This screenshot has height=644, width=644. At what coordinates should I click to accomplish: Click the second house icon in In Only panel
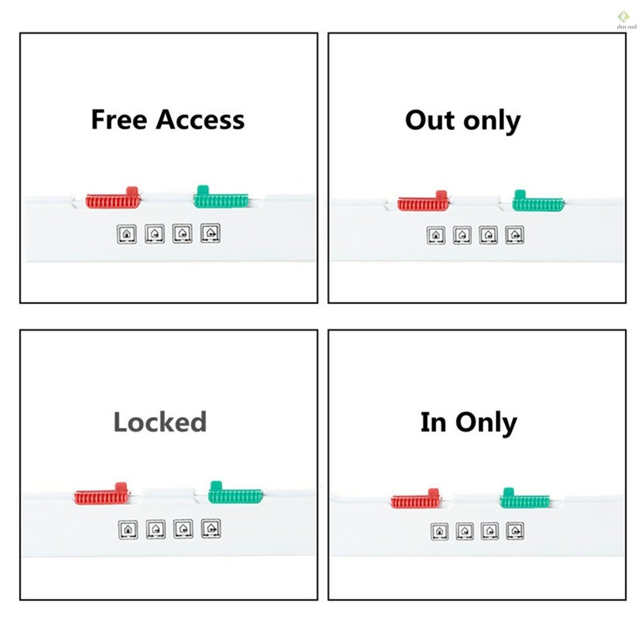coord(465,531)
